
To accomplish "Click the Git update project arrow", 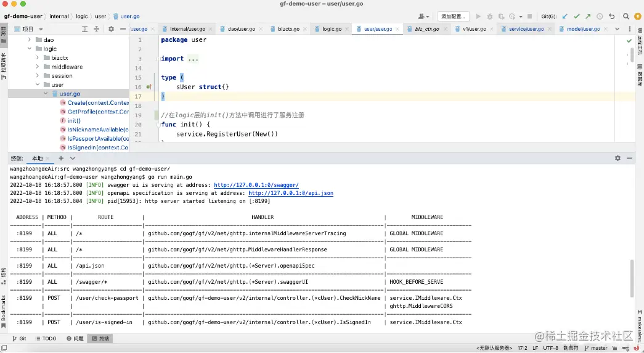I will (x=565, y=17).
